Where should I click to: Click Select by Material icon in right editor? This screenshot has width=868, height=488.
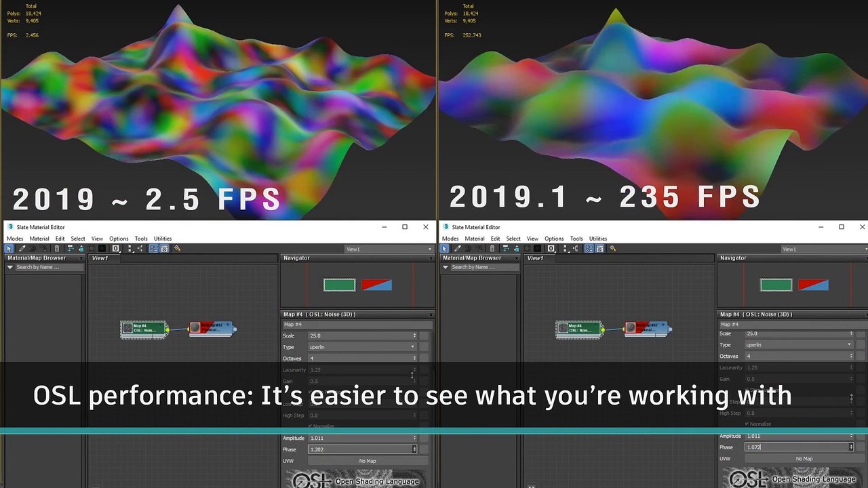click(612, 249)
